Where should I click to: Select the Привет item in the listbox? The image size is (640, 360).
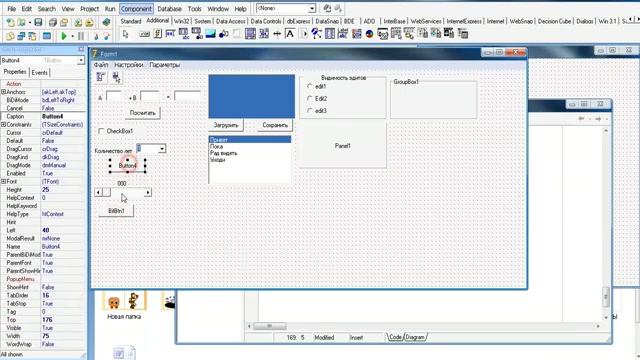tap(250, 140)
